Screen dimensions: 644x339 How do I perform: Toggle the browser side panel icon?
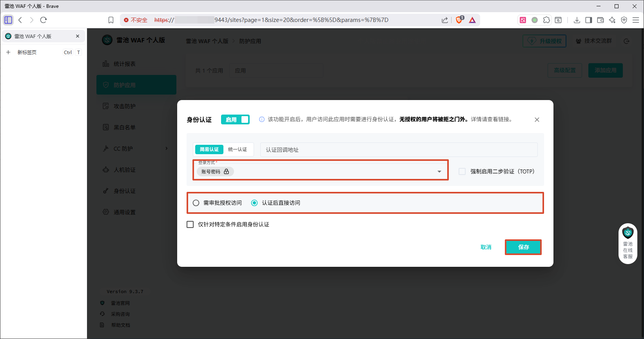point(589,20)
